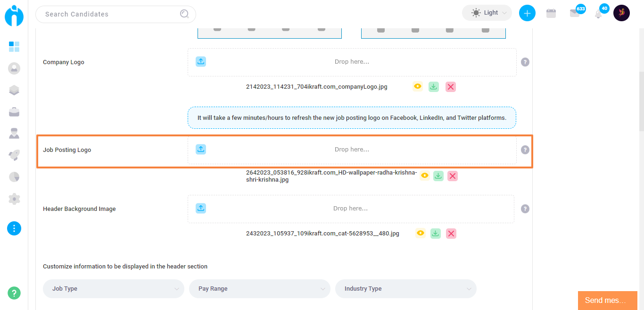The width and height of the screenshot is (644, 310).
Task: Delete the radha-krishna wallpaper file
Action: coord(453,176)
